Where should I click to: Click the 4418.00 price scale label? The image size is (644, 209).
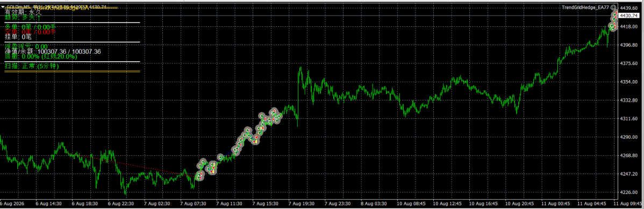pos(628,26)
